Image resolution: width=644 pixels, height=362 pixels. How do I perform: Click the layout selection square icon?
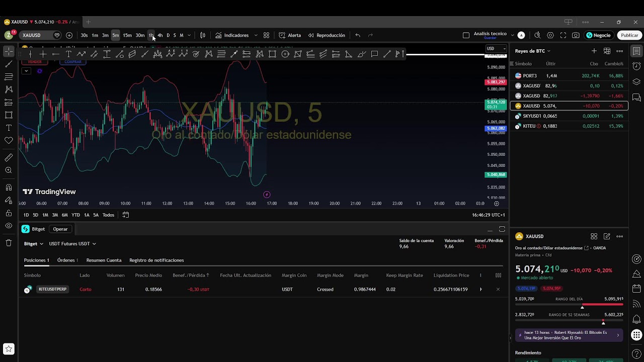coord(466,35)
